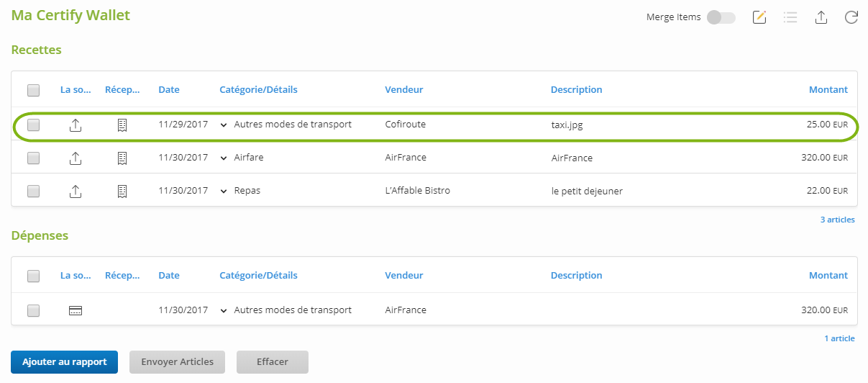The image size is (868, 383).
Task: Click the Cofiroute vendor cell
Action: 406,125
